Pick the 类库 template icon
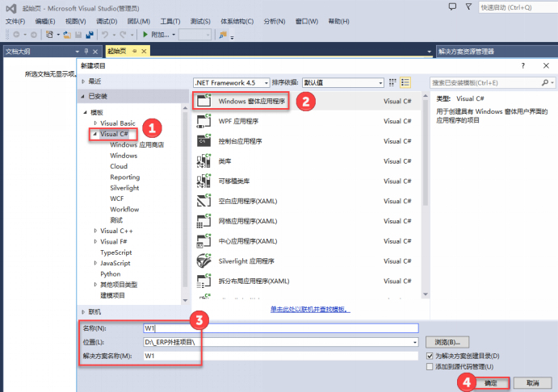558x392 pixels. (x=203, y=161)
